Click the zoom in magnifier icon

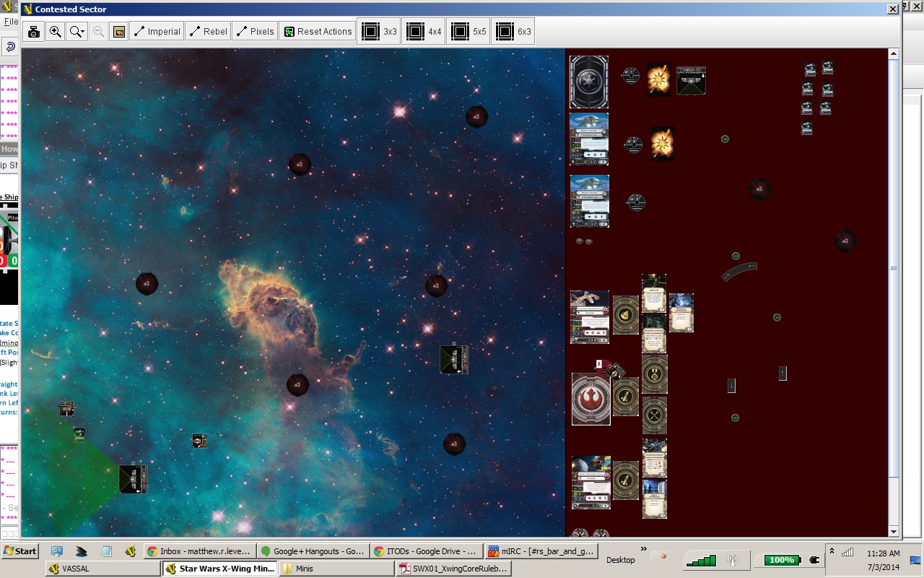[55, 32]
